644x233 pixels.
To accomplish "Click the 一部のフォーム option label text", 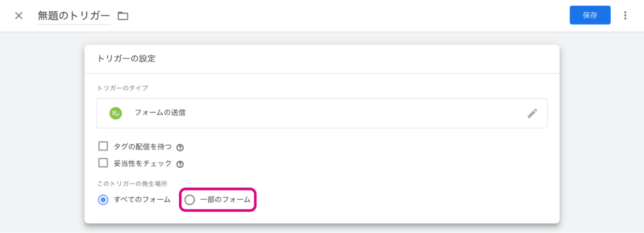I will click(x=225, y=200).
